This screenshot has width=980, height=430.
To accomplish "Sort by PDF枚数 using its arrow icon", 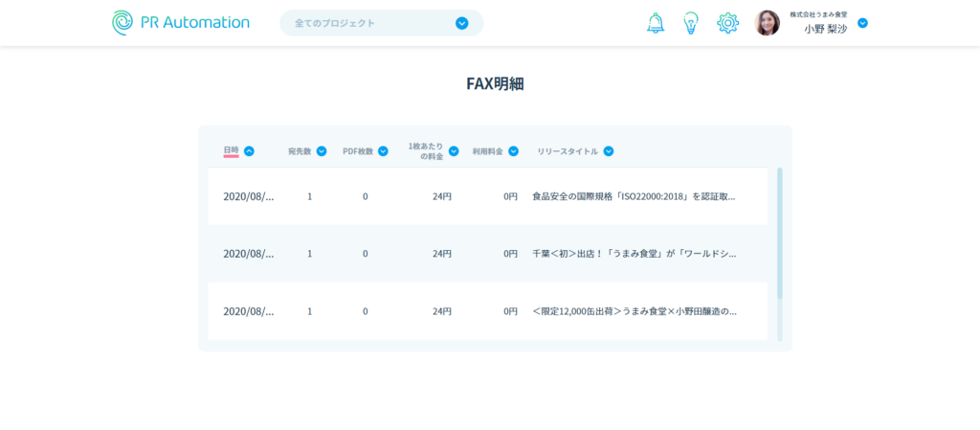I will 383,151.
